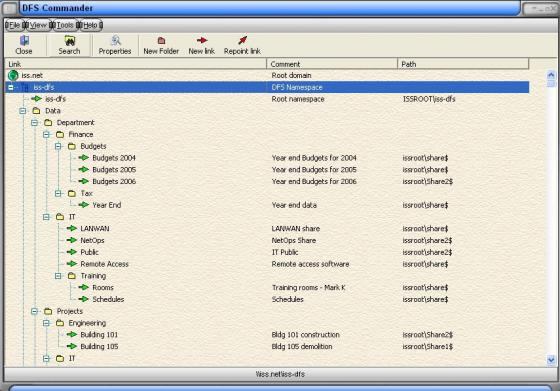Click the scrollbar up arrow
This screenshot has width=560, height=391.
pos(551,75)
